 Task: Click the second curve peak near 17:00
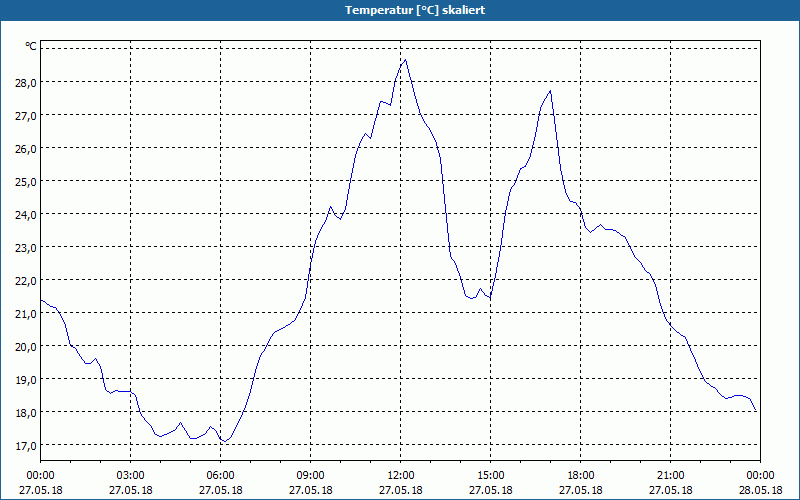tap(551, 91)
